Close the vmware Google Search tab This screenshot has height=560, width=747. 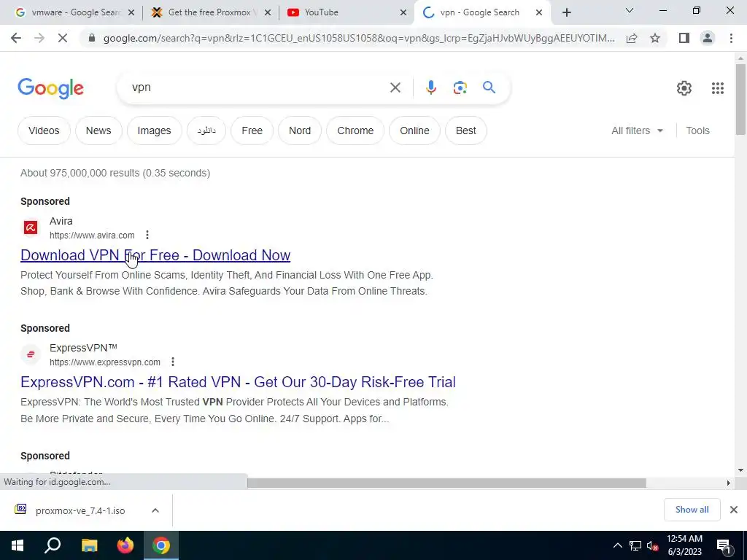coord(131,12)
